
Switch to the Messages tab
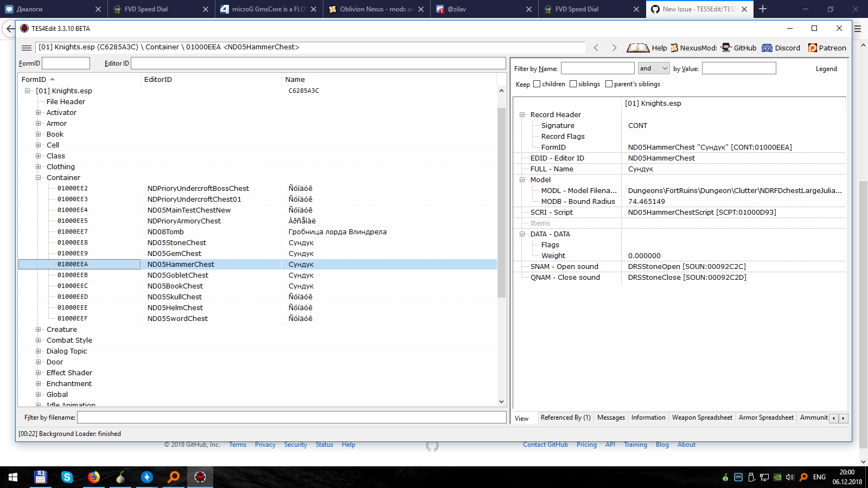click(611, 418)
